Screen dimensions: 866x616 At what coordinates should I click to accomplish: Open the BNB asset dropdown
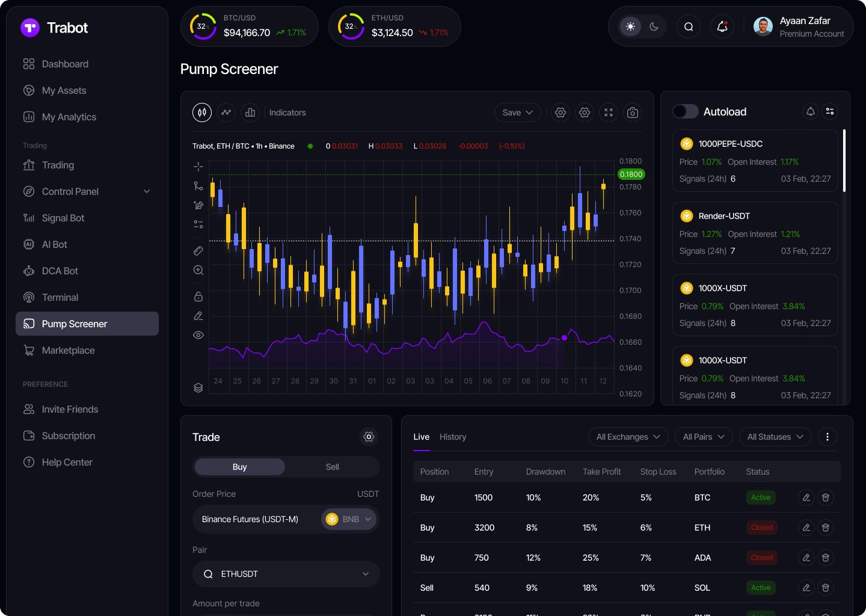click(x=349, y=519)
